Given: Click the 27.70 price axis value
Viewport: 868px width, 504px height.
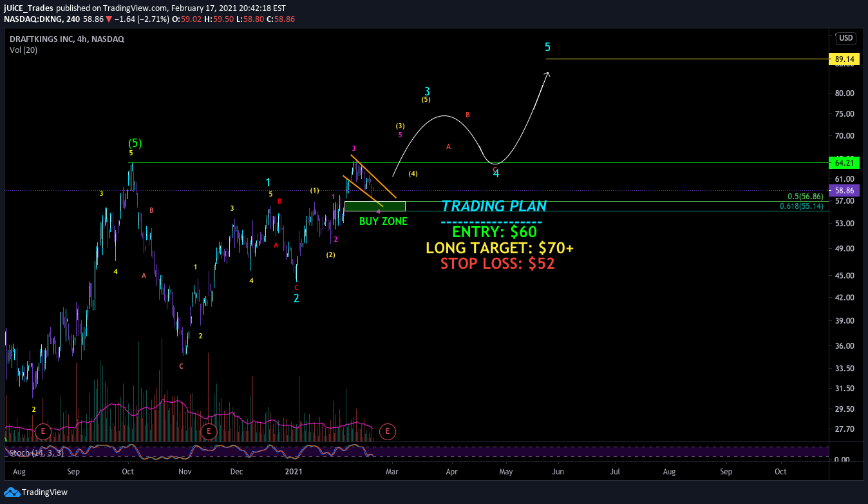Looking at the screenshot, I should pos(844,429).
